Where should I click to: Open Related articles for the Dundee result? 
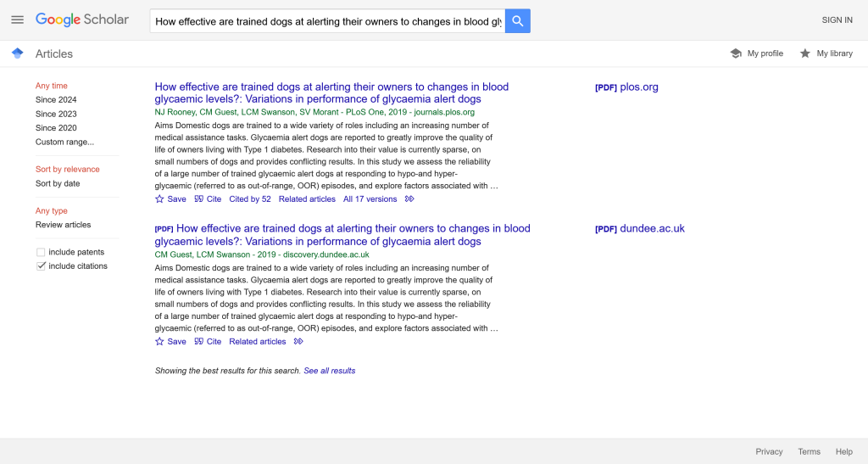click(x=258, y=341)
